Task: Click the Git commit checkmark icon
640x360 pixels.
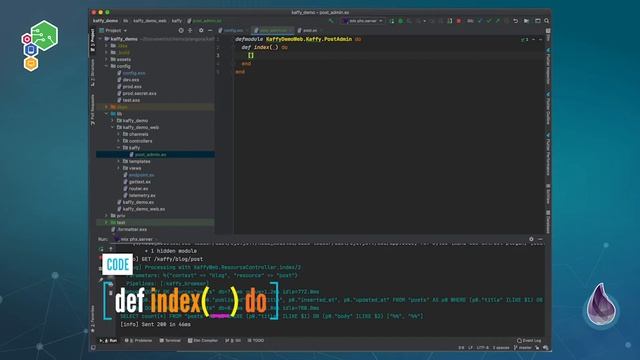Action: (x=489, y=21)
